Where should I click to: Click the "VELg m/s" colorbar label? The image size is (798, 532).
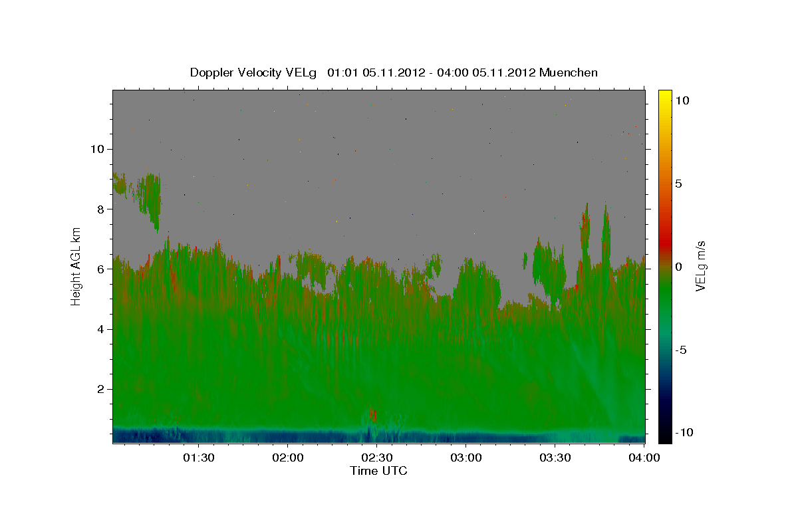click(700, 267)
